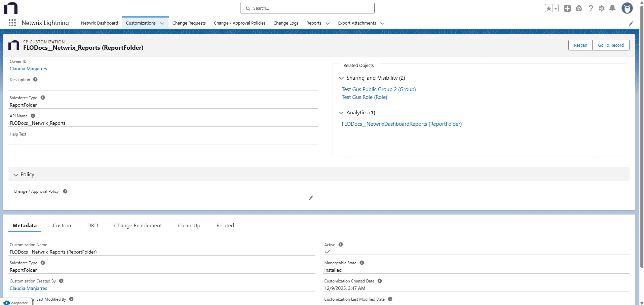Collapse the Analytics section

click(341, 113)
